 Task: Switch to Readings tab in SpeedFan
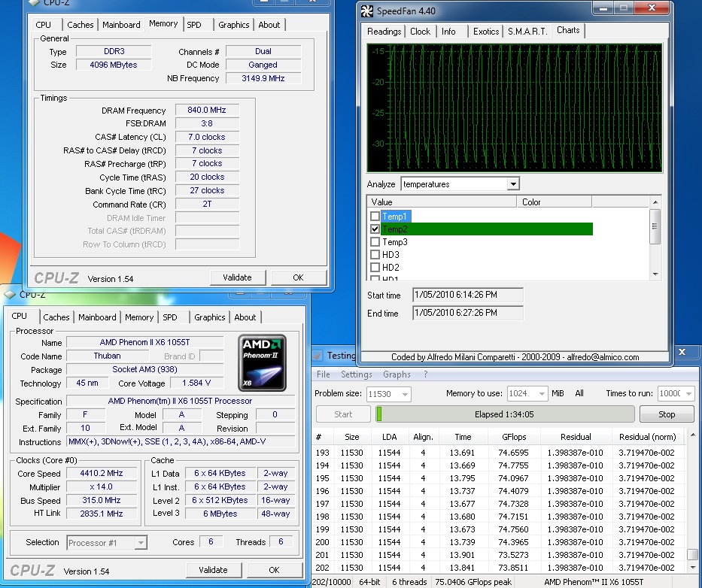[x=384, y=32]
